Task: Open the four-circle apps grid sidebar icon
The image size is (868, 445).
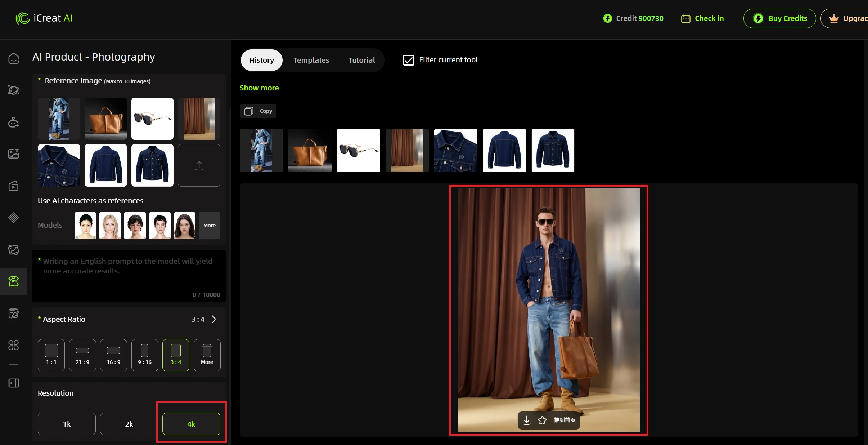Action: (13, 345)
